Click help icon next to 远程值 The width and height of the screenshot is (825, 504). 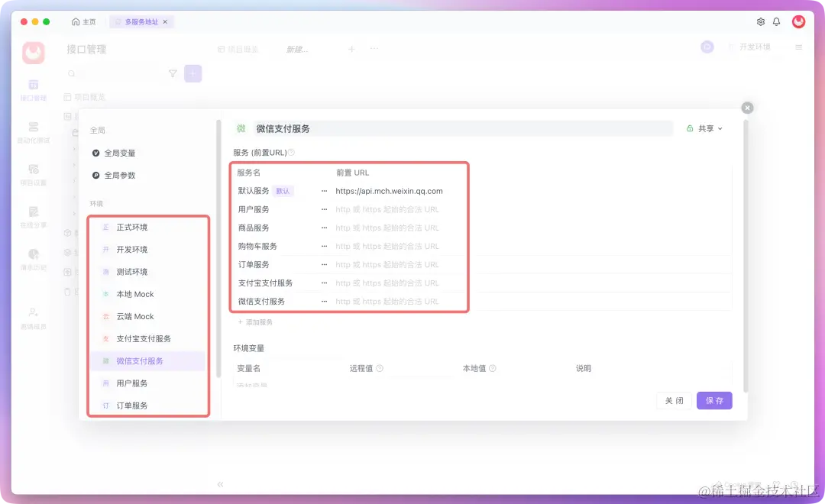pyautogui.click(x=380, y=368)
